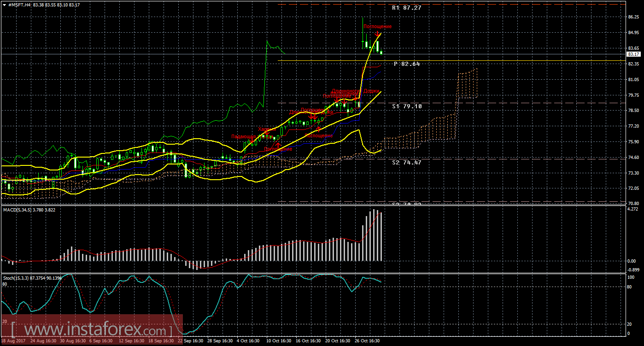Click red up arrow above lowest Поглощение label
Image resolution: width=644 pixels, height=346 pixels.
(278, 145)
